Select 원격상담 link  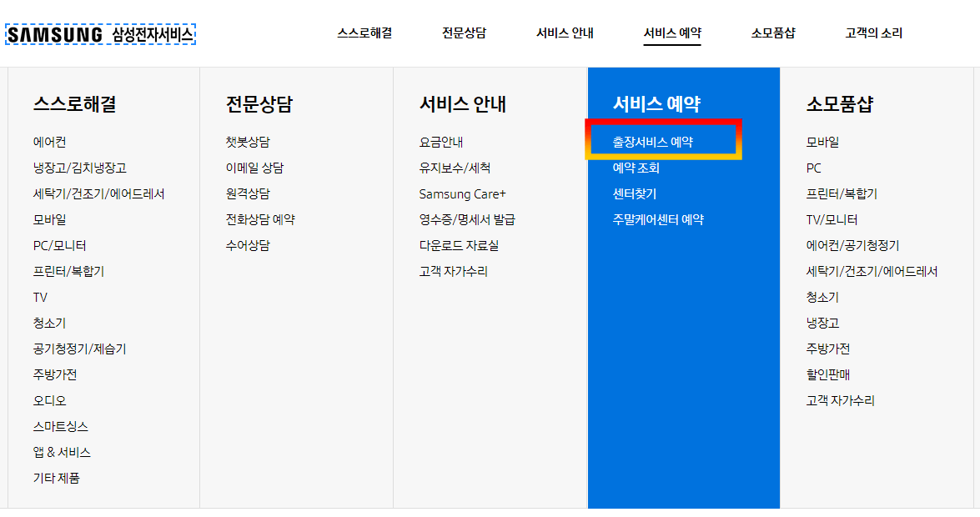(248, 193)
